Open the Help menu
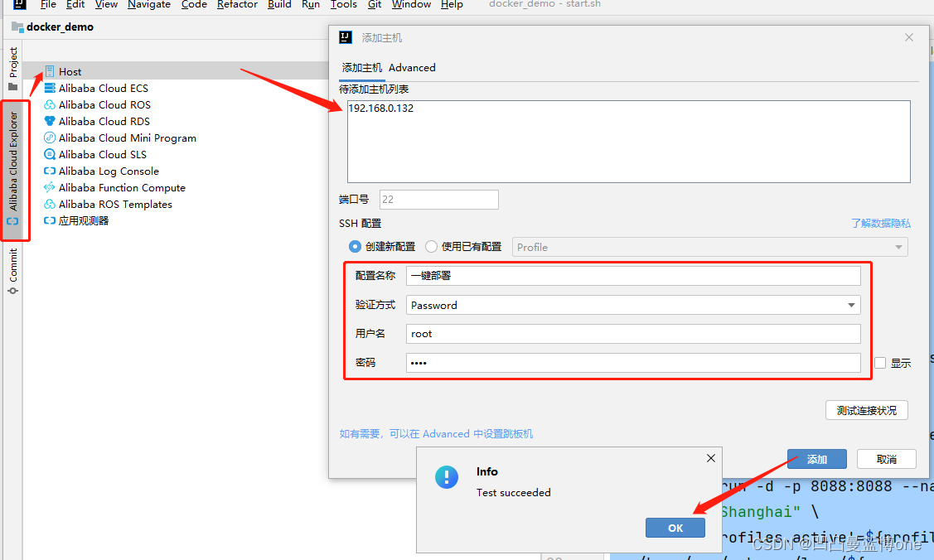 pyautogui.click(x=452, y=4)
